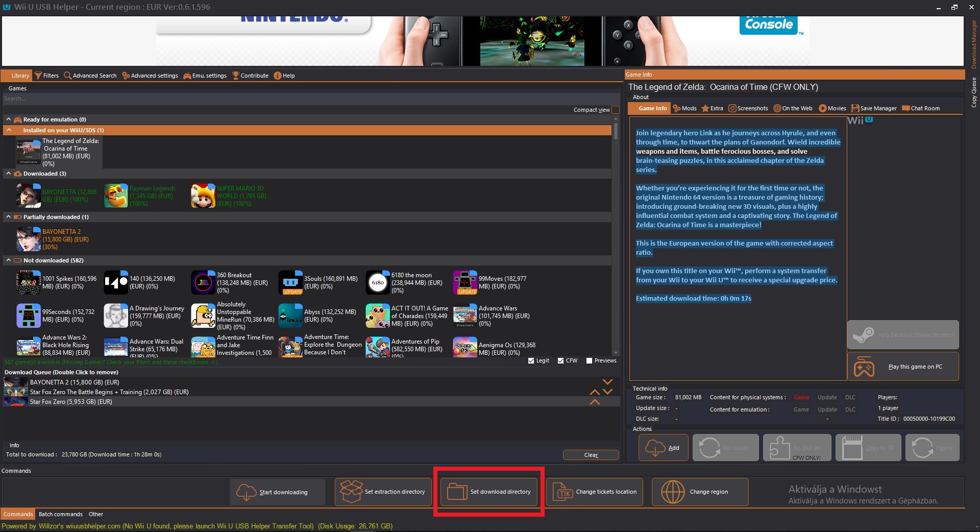This screenshot has width=980, height=532.
Task: Click the Clear queue button
Action: click(x=591, y=455)
